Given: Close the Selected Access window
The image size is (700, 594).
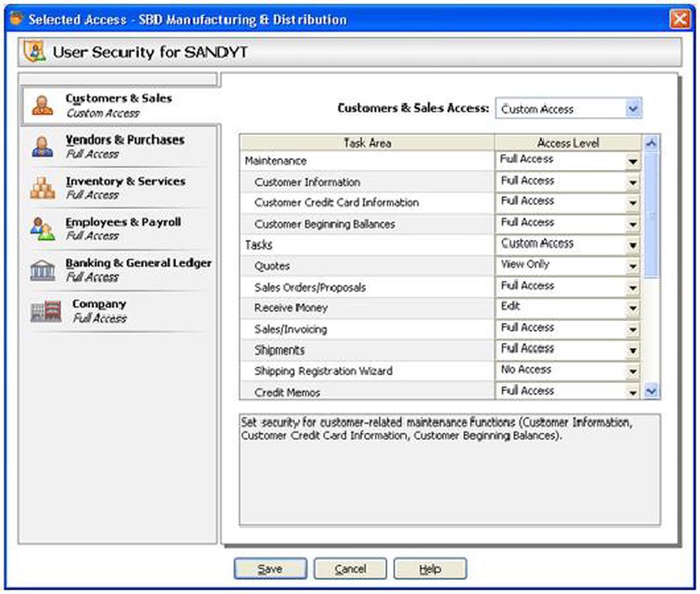Looking at the screenshot, I should [x=680, y=19].
